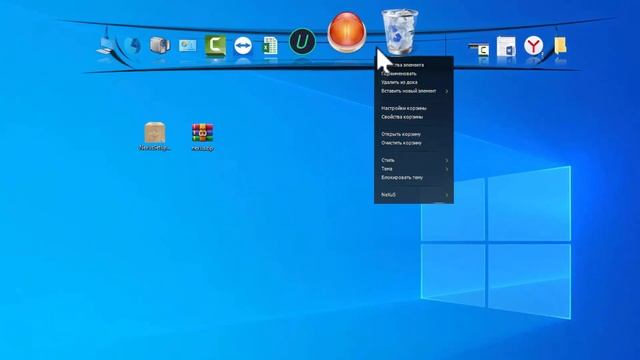Viewport: 640px width, 360px height.
Task: Open the Word document icon in dock
Action: [506, 46]
